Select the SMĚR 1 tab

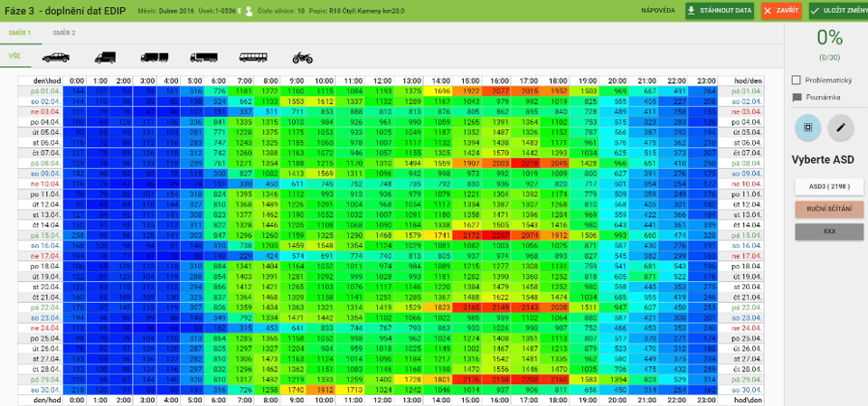tap(20, 33)
